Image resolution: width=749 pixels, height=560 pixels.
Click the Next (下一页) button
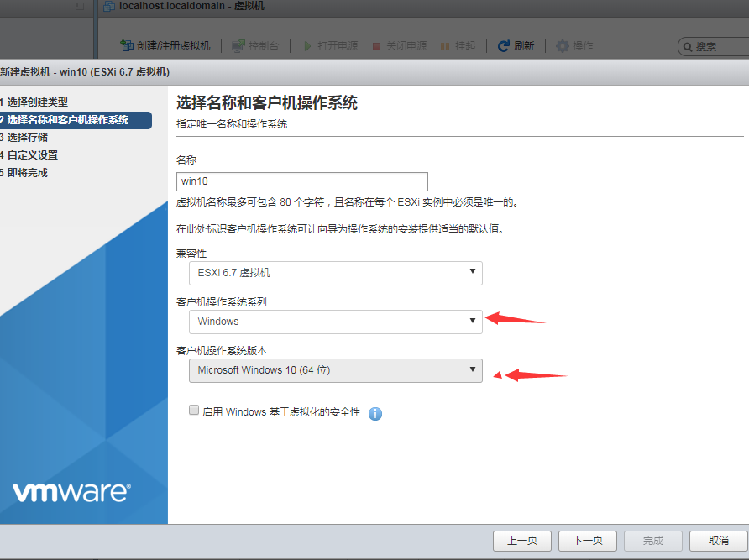(x=588, y=541)
